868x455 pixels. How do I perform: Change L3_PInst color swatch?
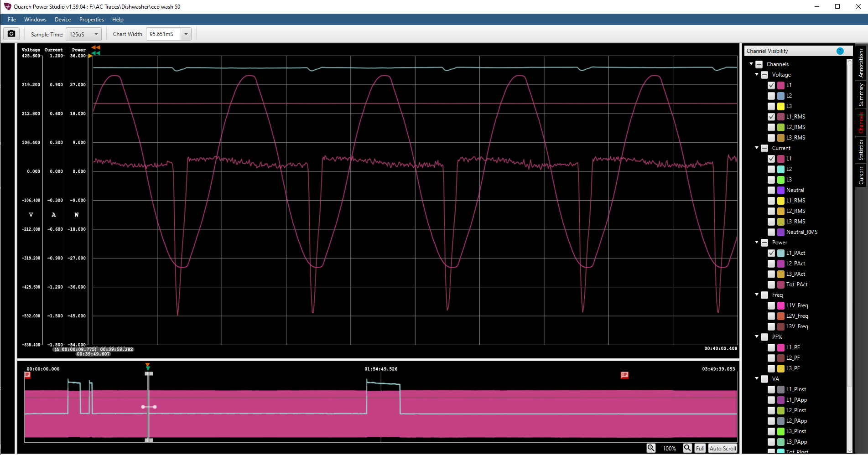coord(781,431)
